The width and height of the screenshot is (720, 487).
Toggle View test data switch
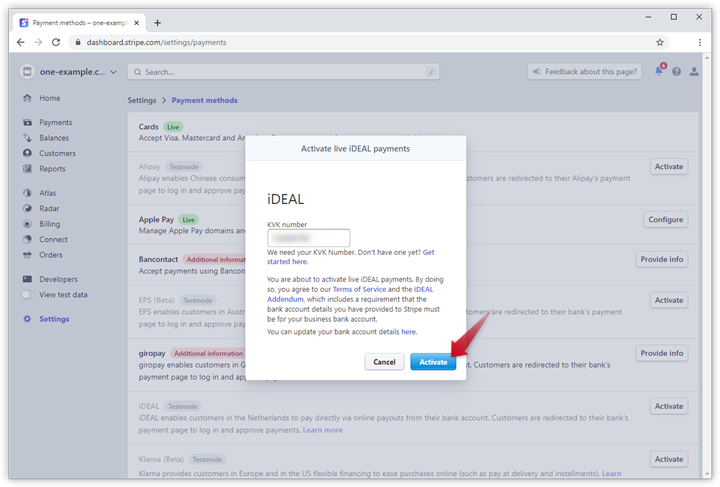pyautogui.click(x=27, y=295)
